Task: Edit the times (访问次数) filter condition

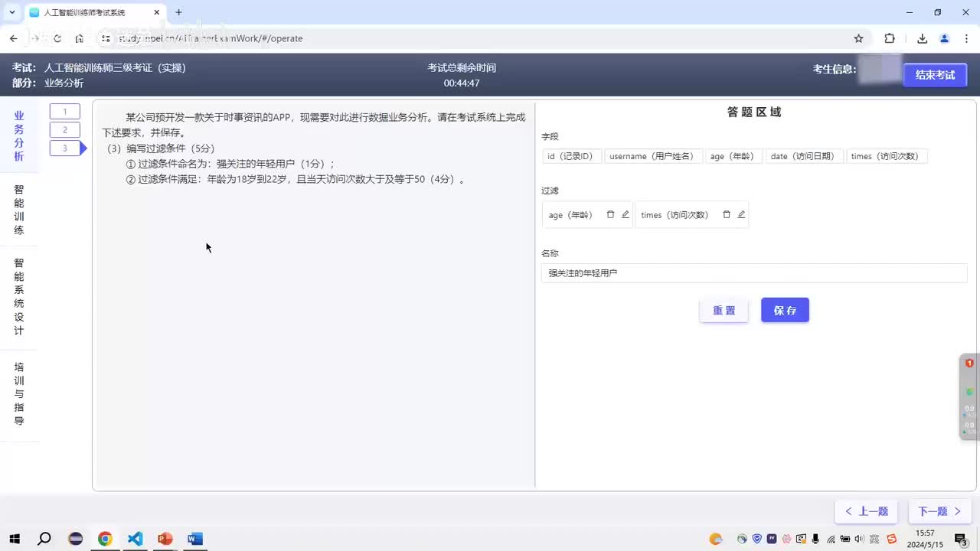Action: (741, 215)
